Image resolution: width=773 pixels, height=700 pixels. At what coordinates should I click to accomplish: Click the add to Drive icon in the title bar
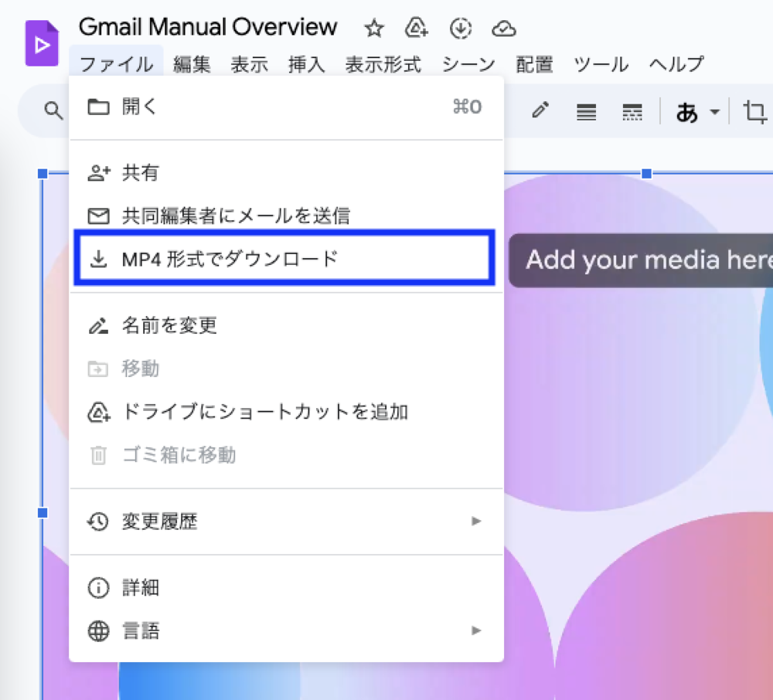click(x=417, y=28)
